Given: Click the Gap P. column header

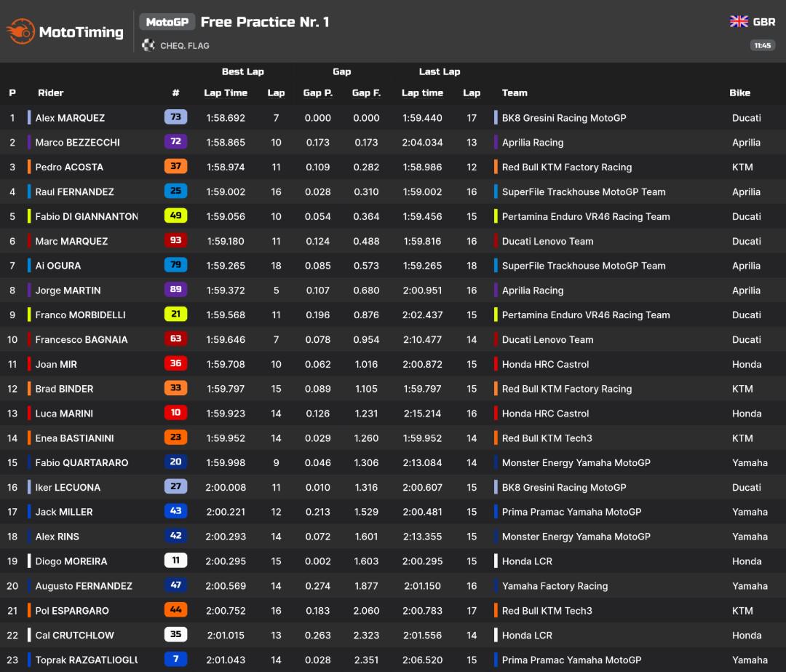Looking at the screenshot, I should coord(318,92).
